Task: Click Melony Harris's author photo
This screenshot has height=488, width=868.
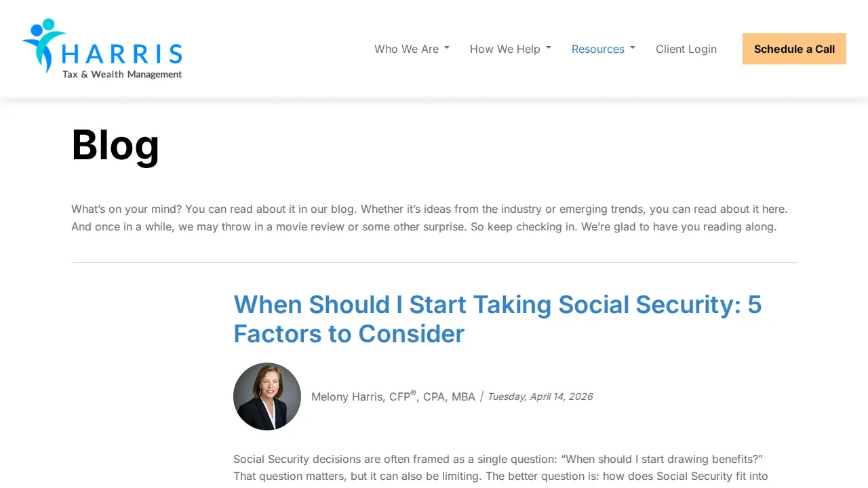Action: [x=267, y=396]
